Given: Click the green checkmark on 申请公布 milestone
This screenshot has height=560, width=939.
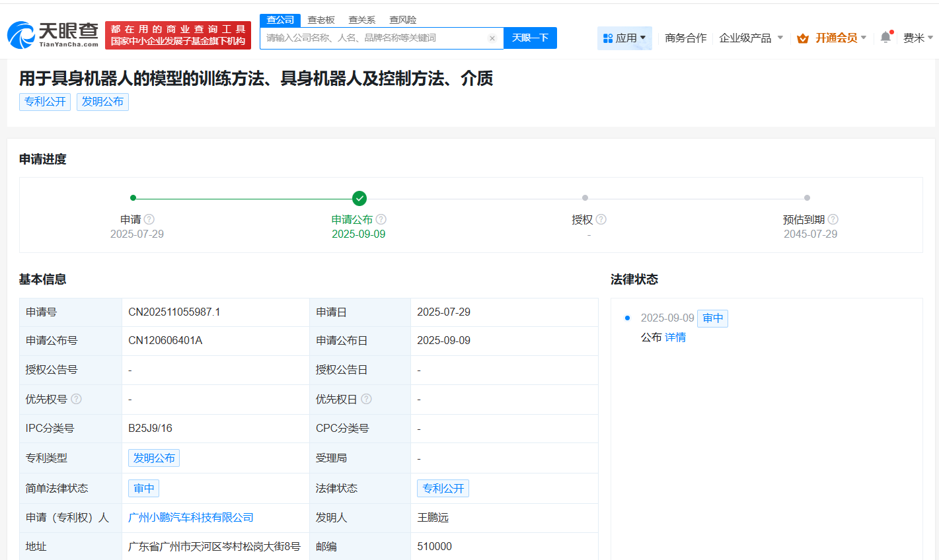Looking at the screenshot, I should click(x=359, y=197).
